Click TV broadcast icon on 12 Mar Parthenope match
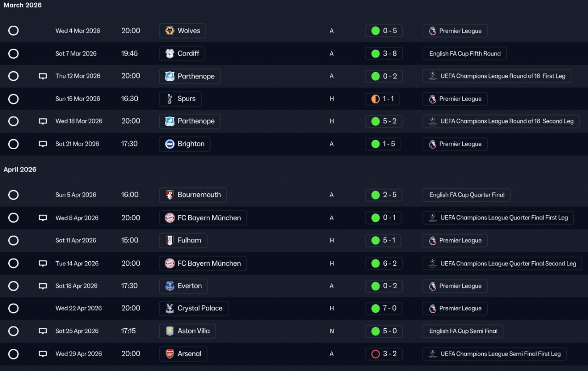The image size is (588, 371). (43, 76)
